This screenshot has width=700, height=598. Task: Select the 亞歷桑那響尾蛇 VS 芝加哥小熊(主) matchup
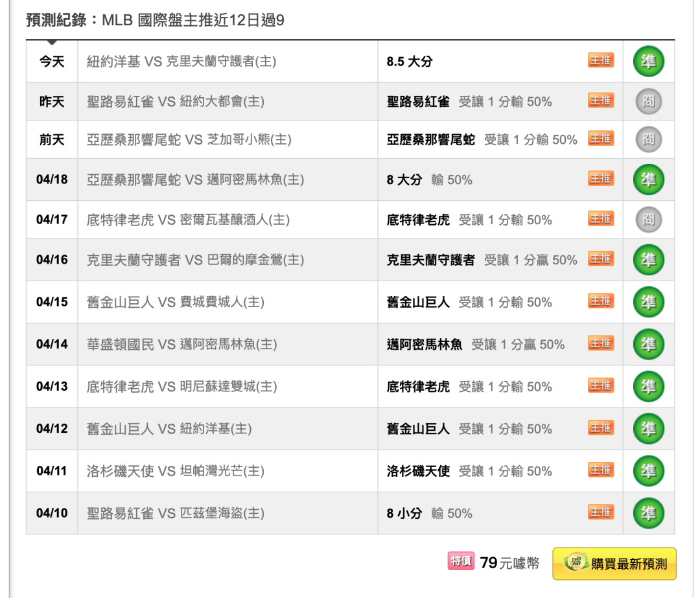(x=189, y=140)
